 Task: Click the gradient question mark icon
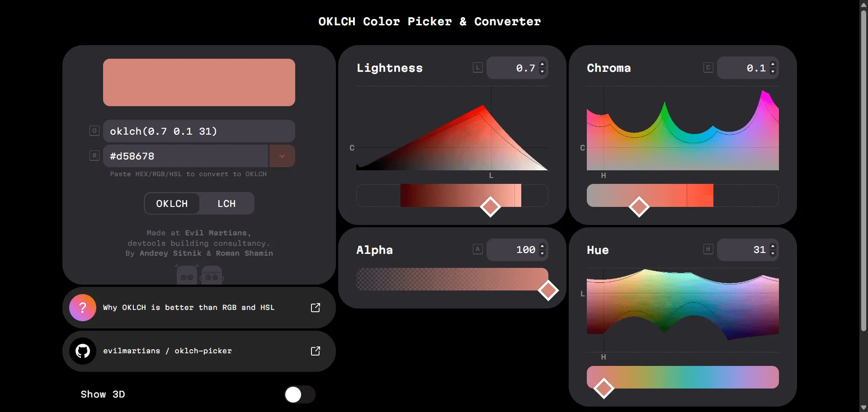click(83, 308)
